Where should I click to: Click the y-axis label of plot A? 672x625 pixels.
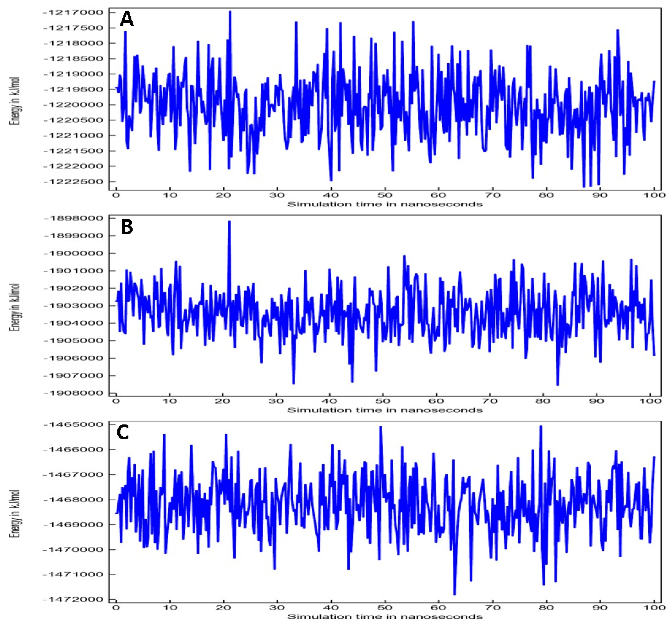click(15, 101)
